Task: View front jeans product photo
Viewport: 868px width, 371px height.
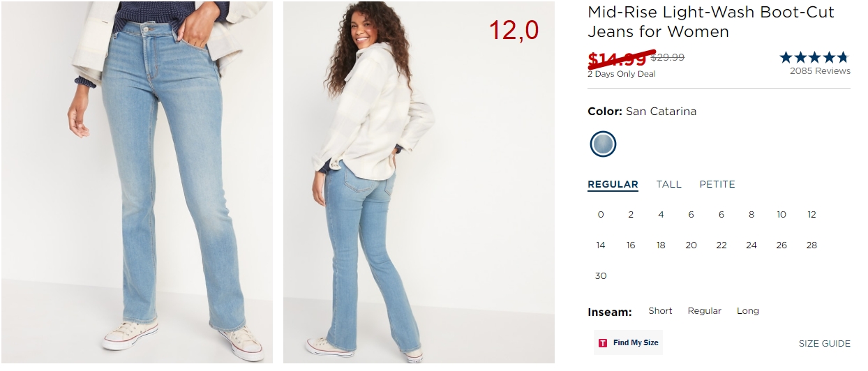Action: [x=137, y=182]
